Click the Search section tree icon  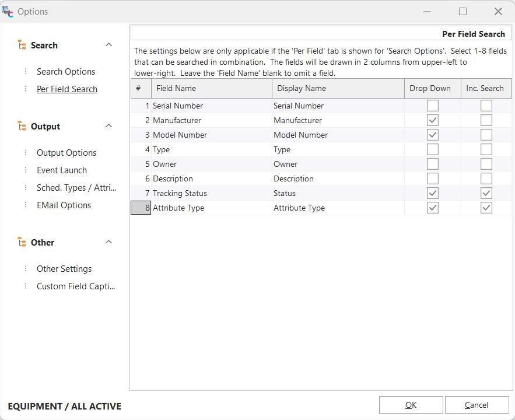[22, 45]
